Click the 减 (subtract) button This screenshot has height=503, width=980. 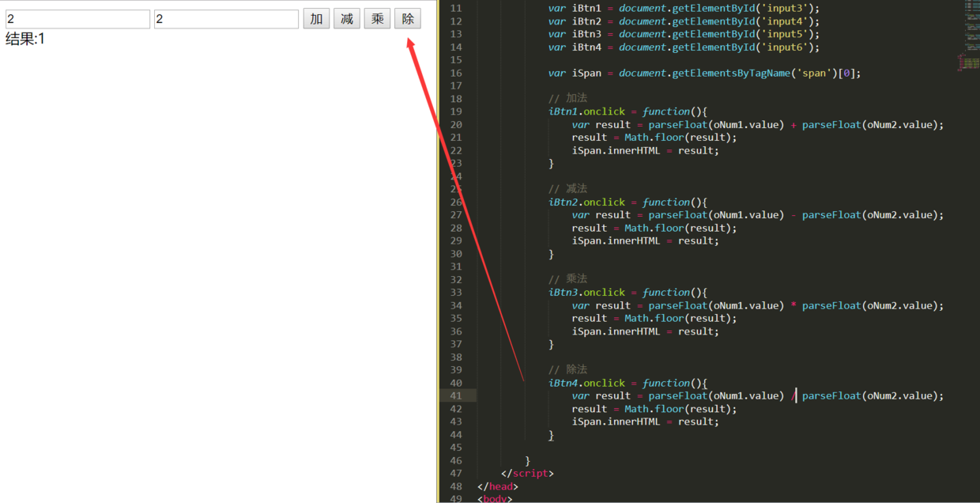(x=347, y=19)
